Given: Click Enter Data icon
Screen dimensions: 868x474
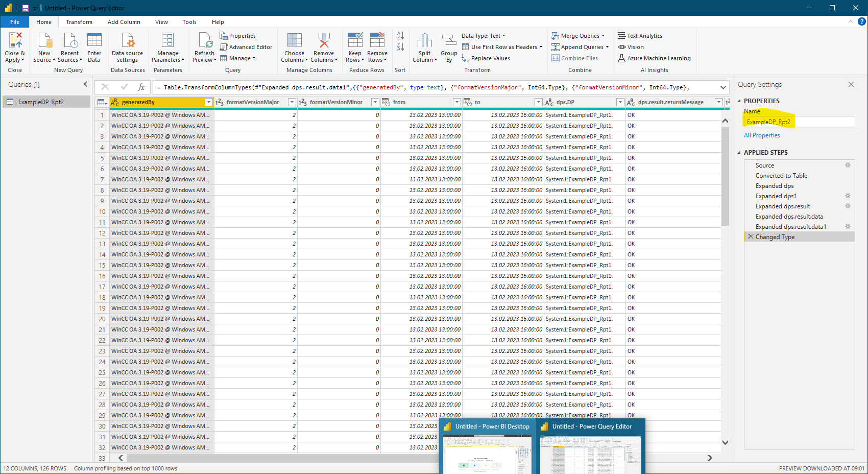Looking at the screenshot, I should (94, 40).
